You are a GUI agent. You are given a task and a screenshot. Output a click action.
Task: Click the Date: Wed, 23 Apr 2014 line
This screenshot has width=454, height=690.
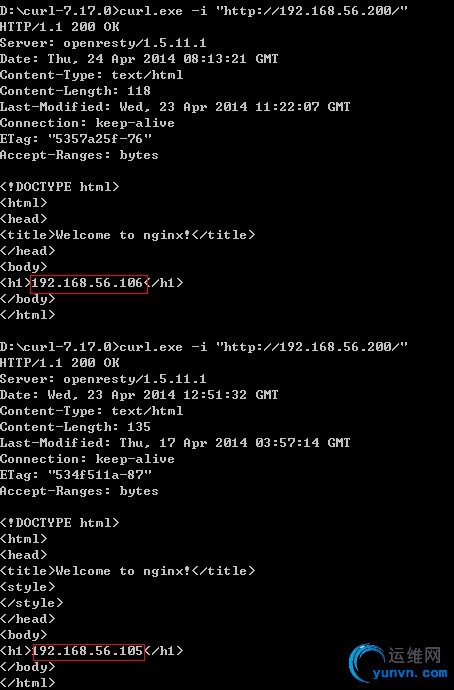(139, 395)
